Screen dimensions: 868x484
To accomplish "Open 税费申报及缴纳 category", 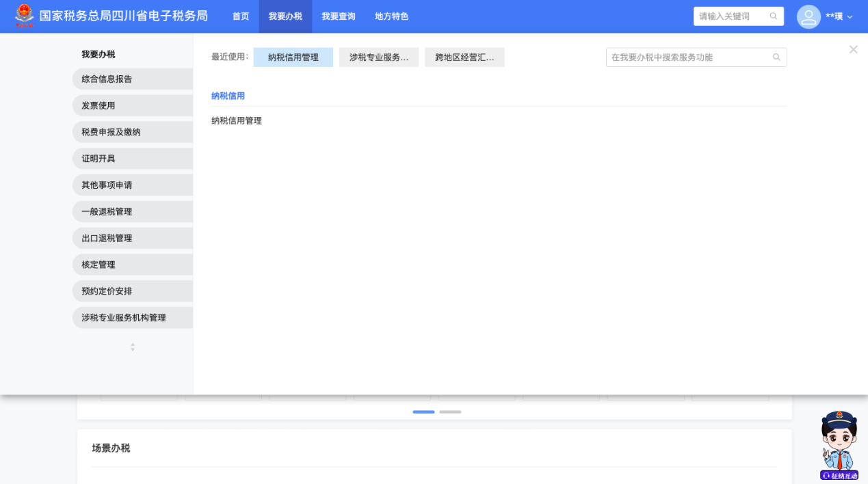I will point(111,132).
